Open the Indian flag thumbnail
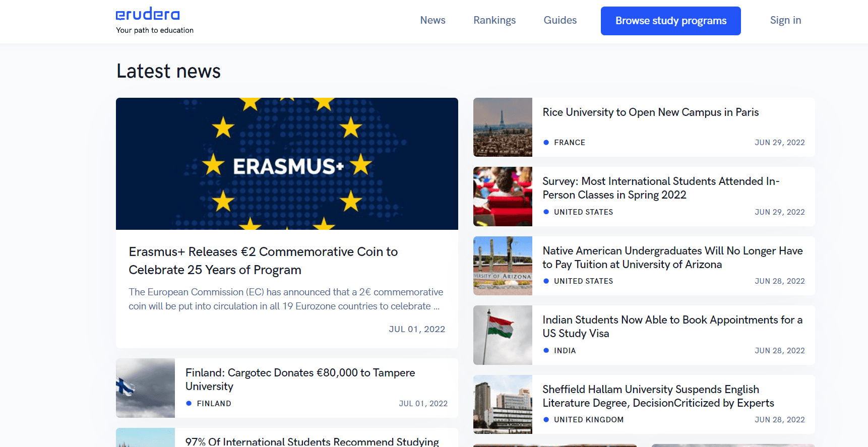This screenshot has height=447, width=868. point(503,335)
